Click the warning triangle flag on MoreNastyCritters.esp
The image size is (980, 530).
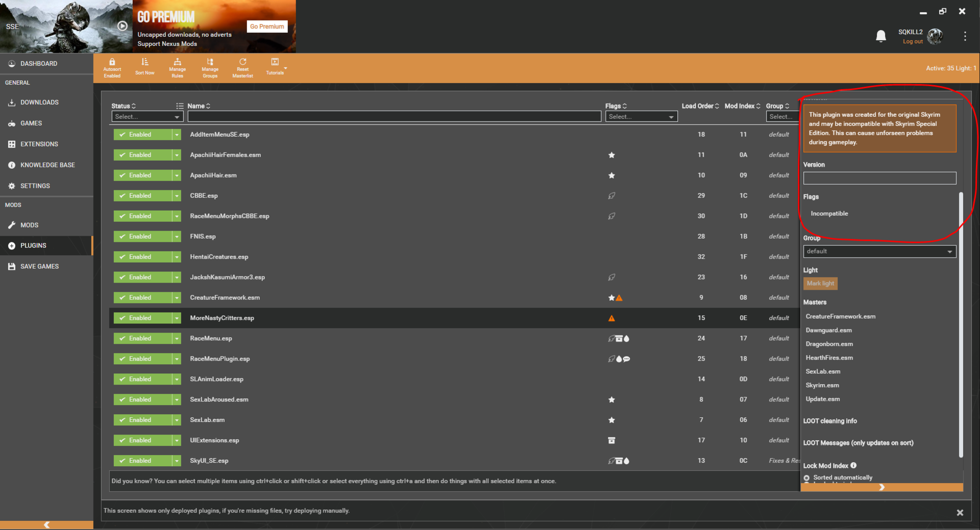point(611,318)
